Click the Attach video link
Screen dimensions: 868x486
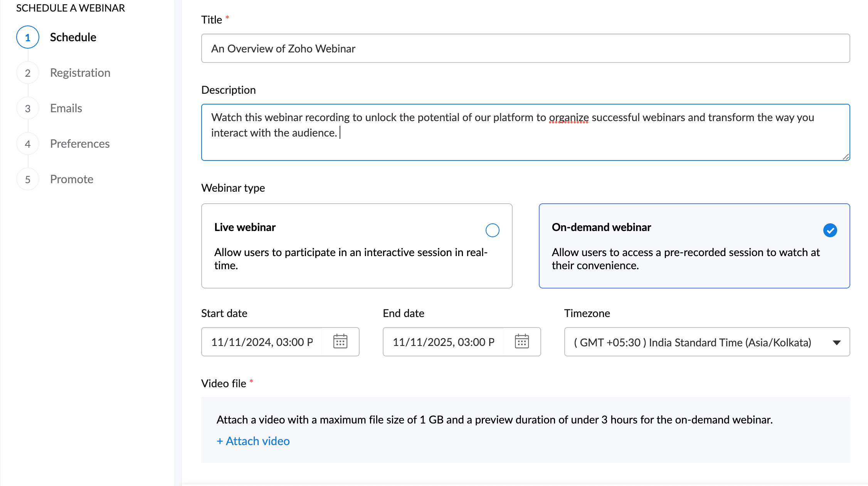253,441
